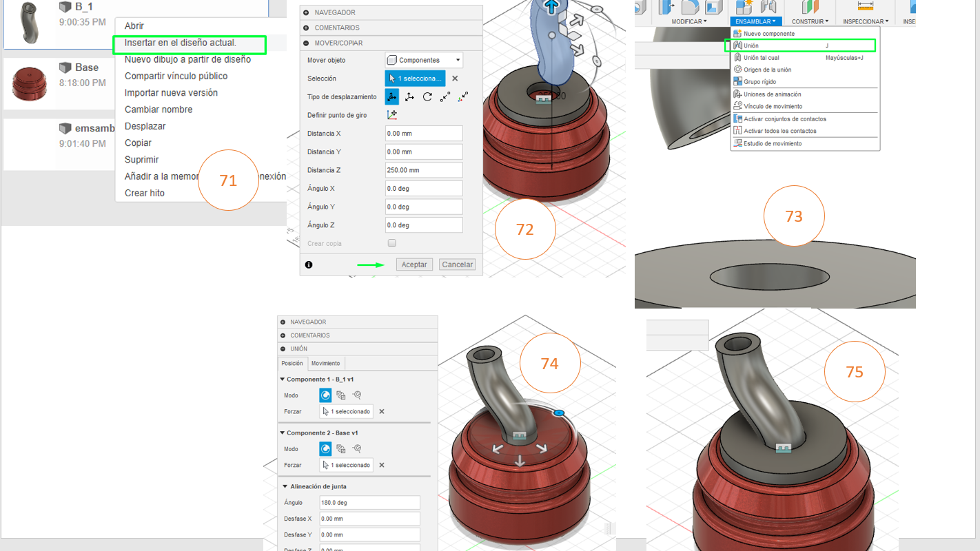Switch to the Movimiento tab
The height and width of the screenshot is (551, 980).
click(325, 364)
